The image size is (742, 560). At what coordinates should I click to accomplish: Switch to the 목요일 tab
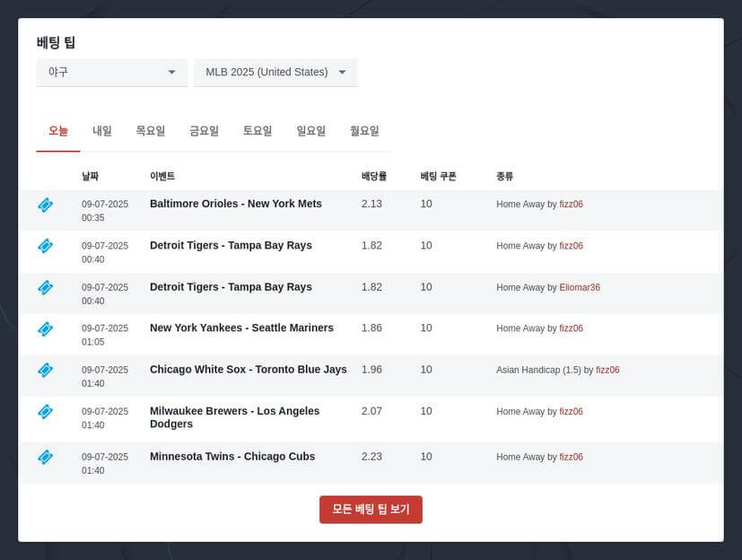[151, 131]
